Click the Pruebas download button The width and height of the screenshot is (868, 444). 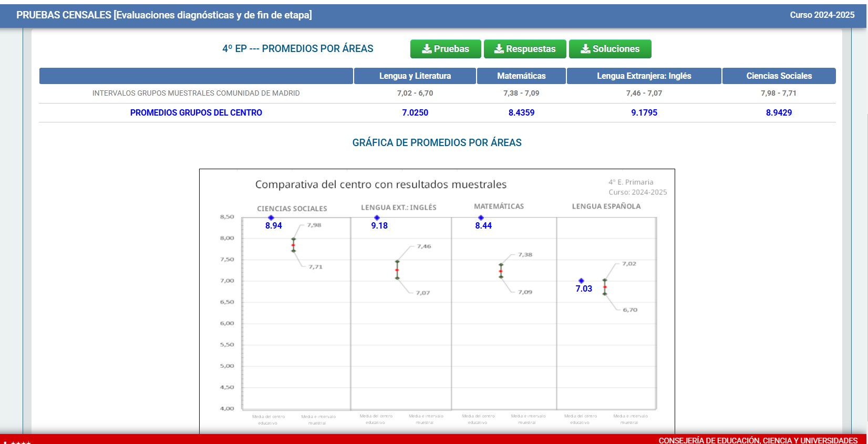446,49
